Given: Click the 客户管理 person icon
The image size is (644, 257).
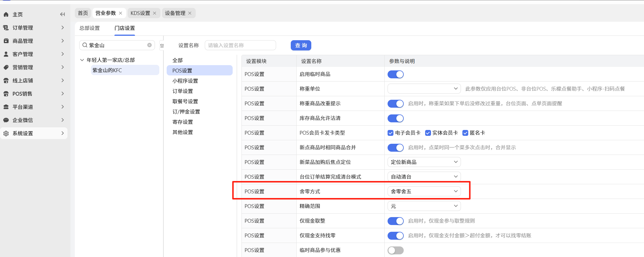Looking at the screenshot, I should click(x=6, y=54).
